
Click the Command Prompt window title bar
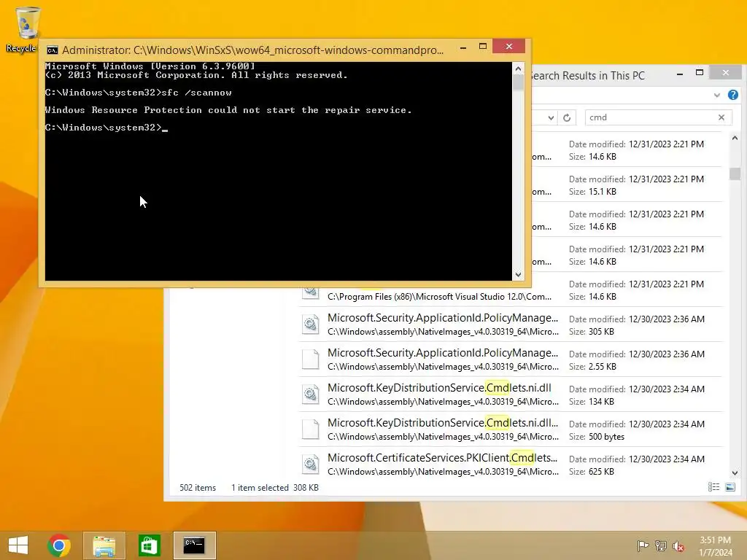[x=252, y=50]
